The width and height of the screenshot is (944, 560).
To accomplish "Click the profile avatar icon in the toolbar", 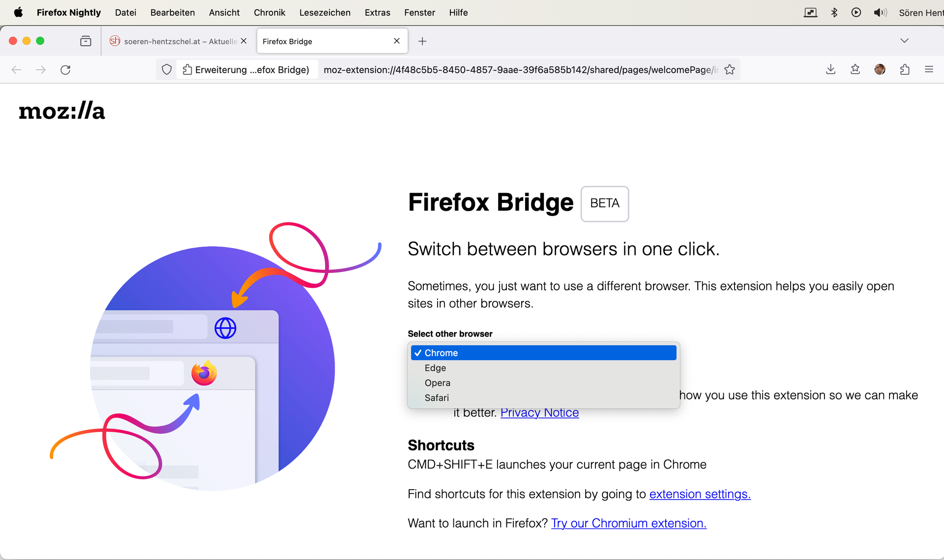I will [880, 70].
